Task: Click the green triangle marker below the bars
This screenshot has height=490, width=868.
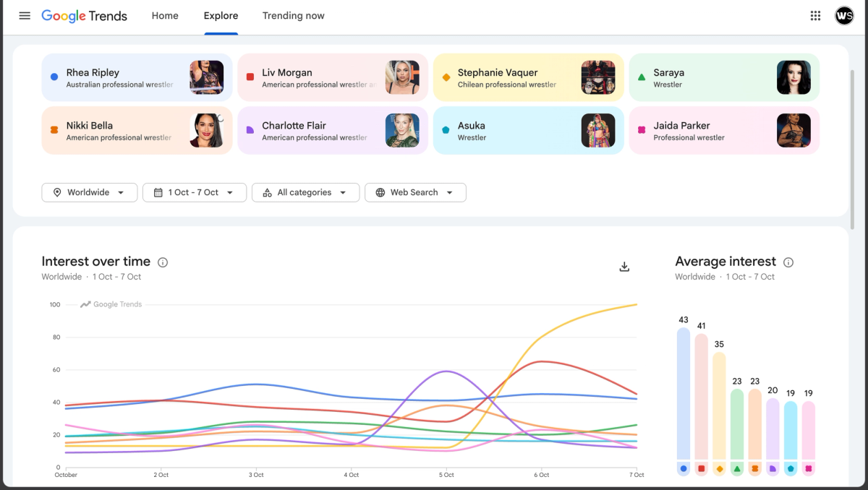Action: 737,468
